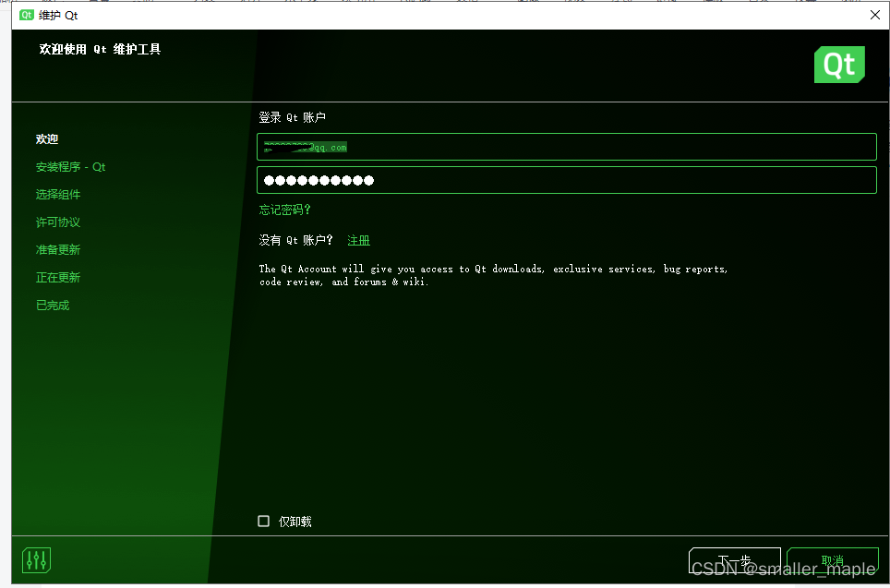Click the Qt icon in title bar
890x588 pixels.
point(26,16)
